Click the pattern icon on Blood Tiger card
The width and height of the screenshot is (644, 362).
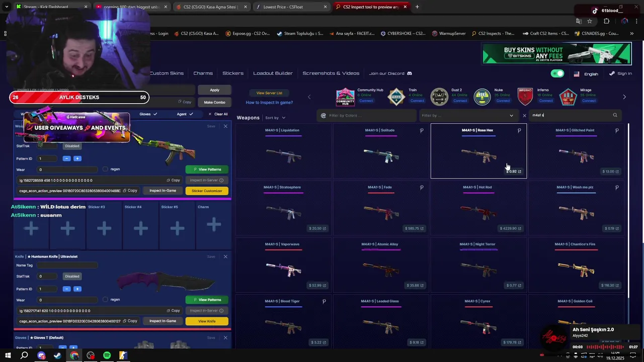(324, 301)
